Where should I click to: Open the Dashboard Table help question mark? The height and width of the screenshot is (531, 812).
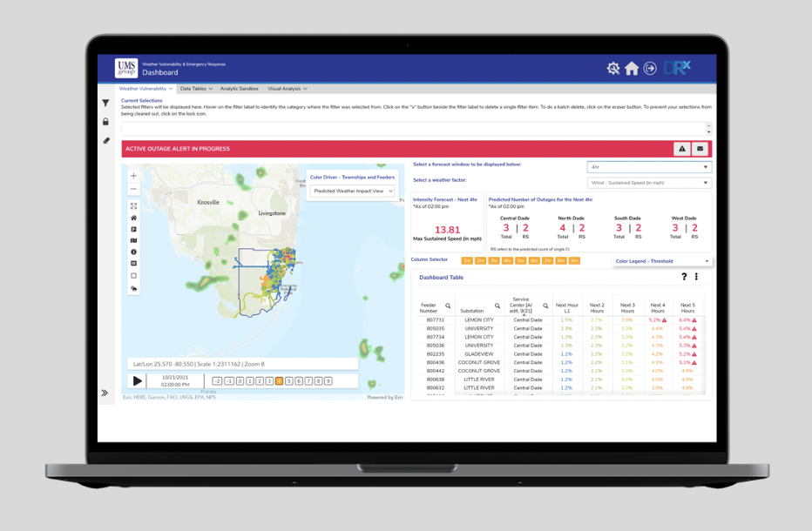[684, 277]
